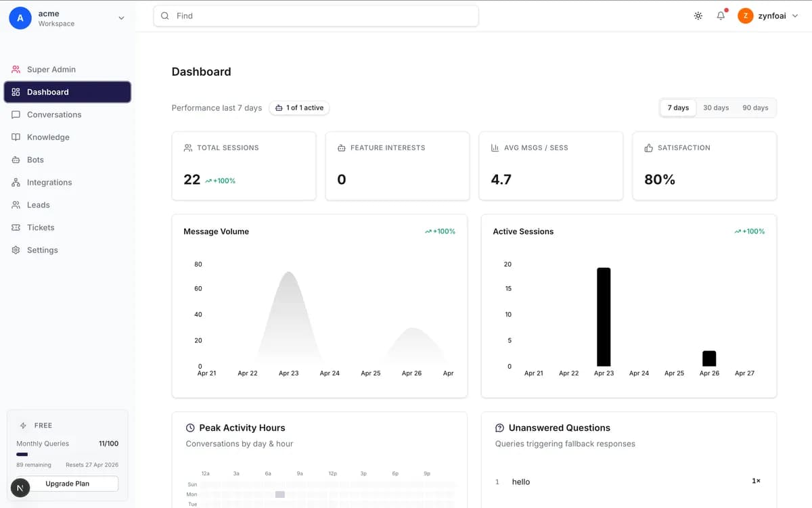Click the '80%' satisfaction value
The image size is (812, 508).
click(660, 179)
